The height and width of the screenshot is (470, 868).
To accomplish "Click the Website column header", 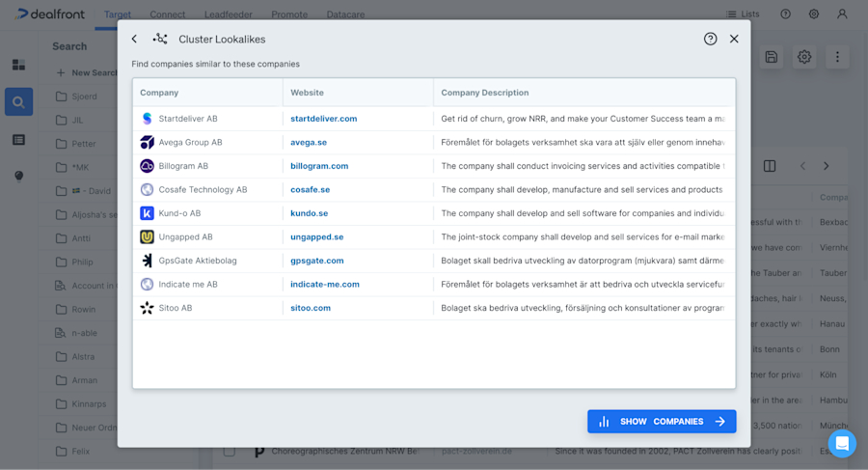I will (307, 93).
